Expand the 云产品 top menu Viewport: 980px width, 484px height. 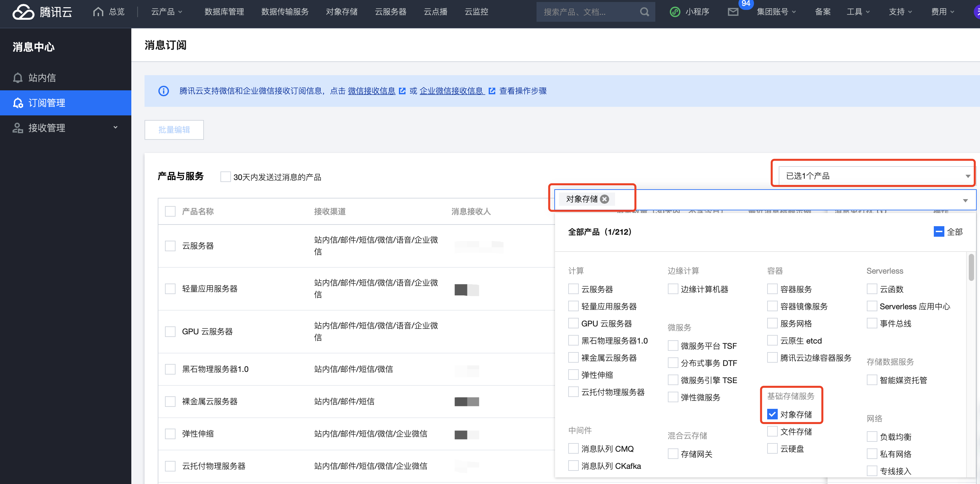tap(167, 12)
